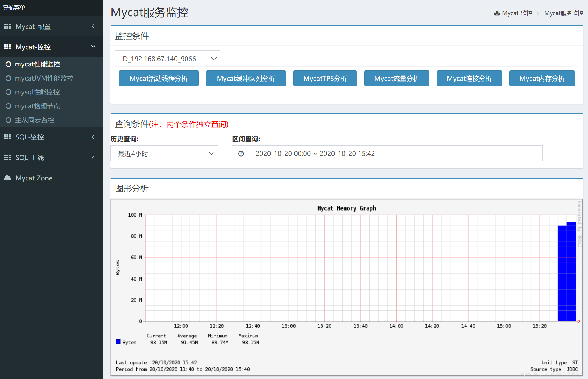Click circle icon beside 主从同步监控
This screenshot has height=379, width=588.
click(8, 120)
